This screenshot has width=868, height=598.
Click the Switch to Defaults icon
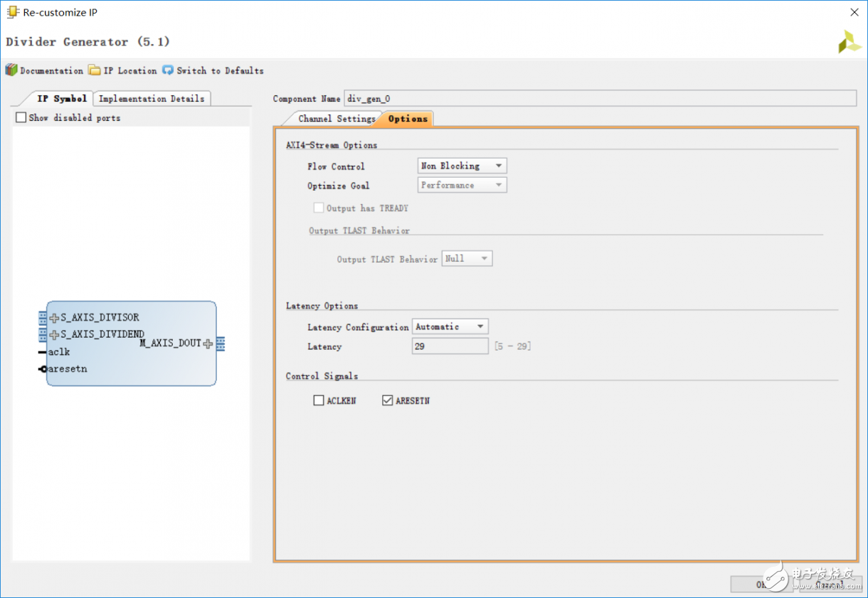(168, 70)
